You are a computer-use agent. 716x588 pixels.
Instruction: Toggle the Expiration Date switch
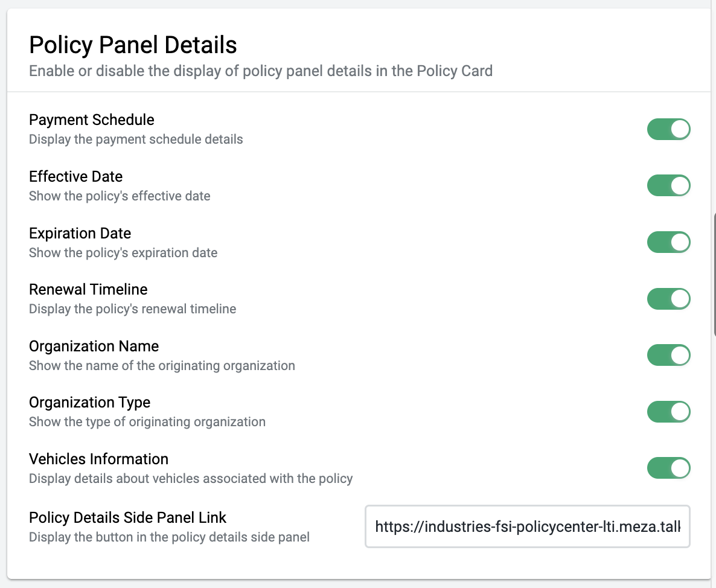pyautogui.click(x=668, y=242)
